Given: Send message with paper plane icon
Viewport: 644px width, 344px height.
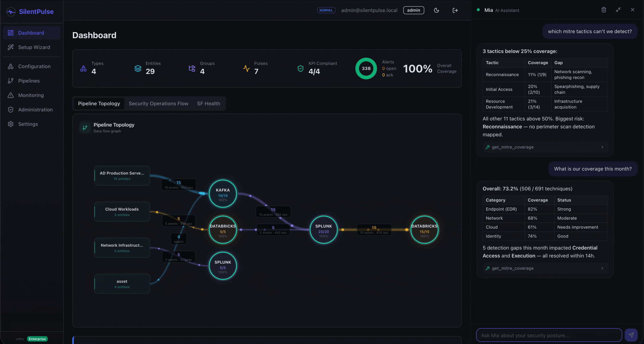Looking at the screenshot, I should tap(631, 335).
